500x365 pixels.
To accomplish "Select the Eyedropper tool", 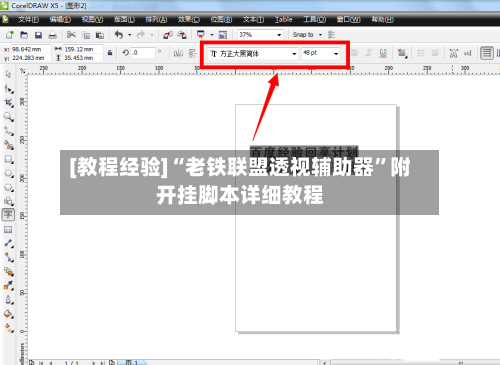I will click(8, 285).
